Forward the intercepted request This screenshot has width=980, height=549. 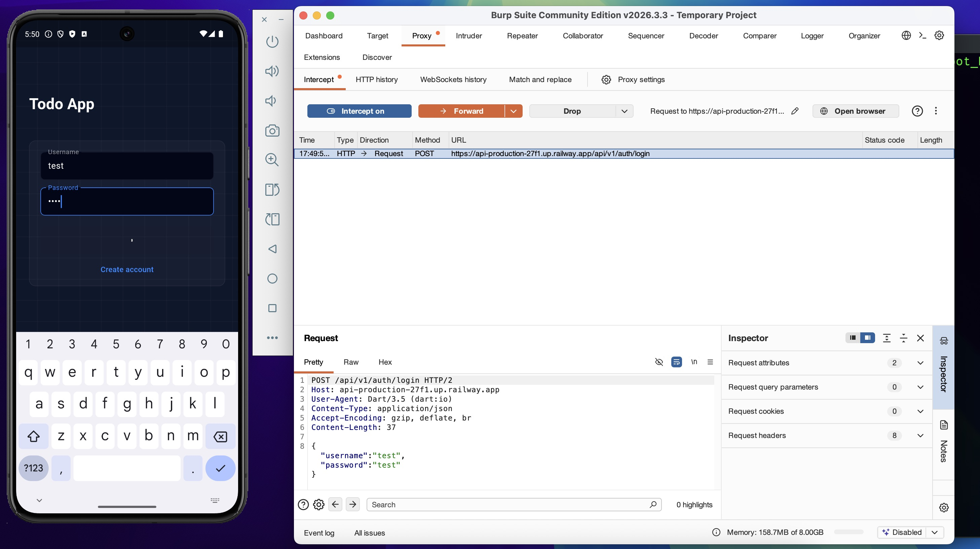click(461, 111)
